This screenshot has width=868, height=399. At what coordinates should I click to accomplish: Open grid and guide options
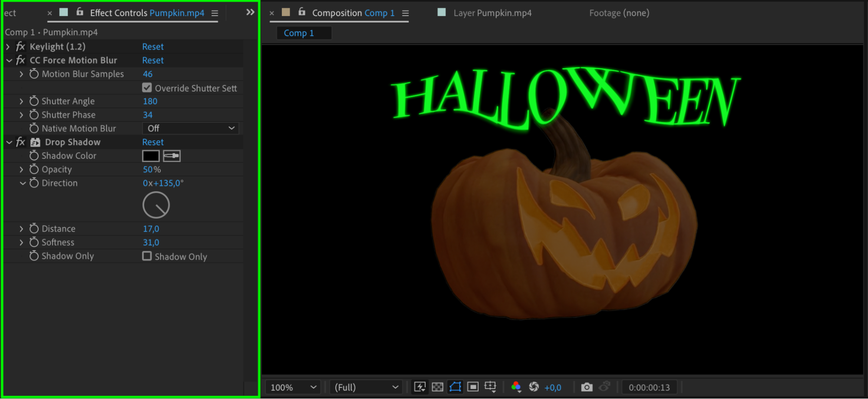(490, 387)
